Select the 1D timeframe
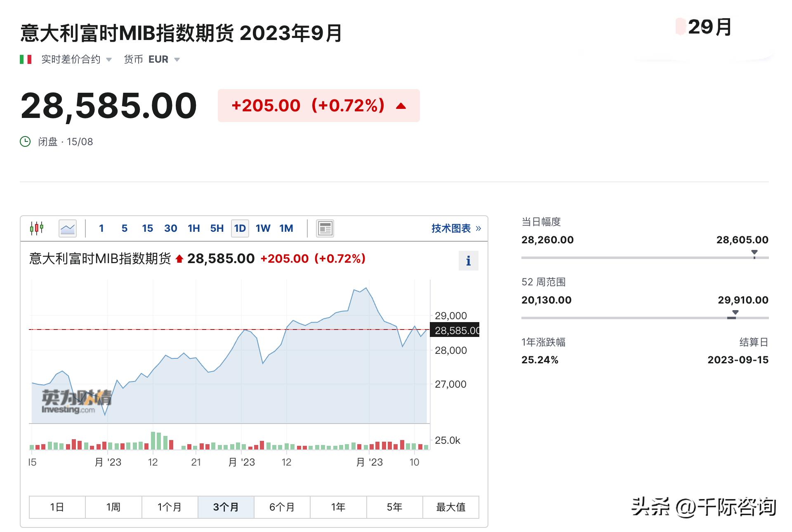 point(240,228)
